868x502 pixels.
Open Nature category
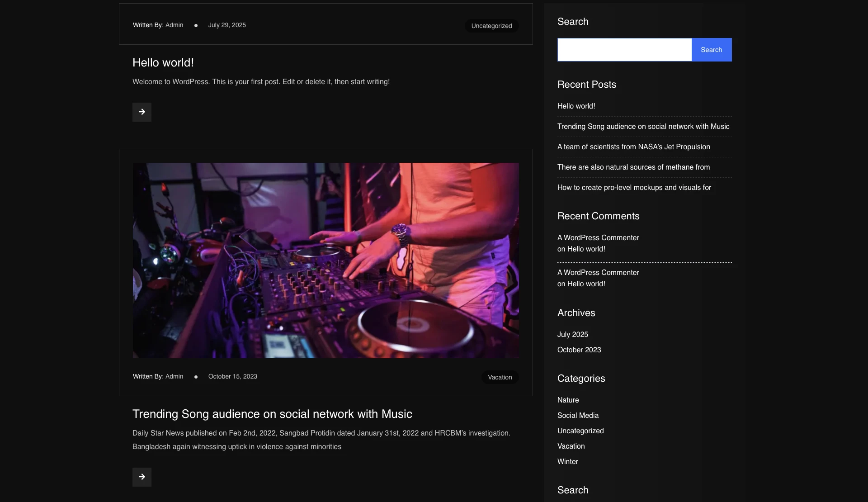[x=568, y=400]
